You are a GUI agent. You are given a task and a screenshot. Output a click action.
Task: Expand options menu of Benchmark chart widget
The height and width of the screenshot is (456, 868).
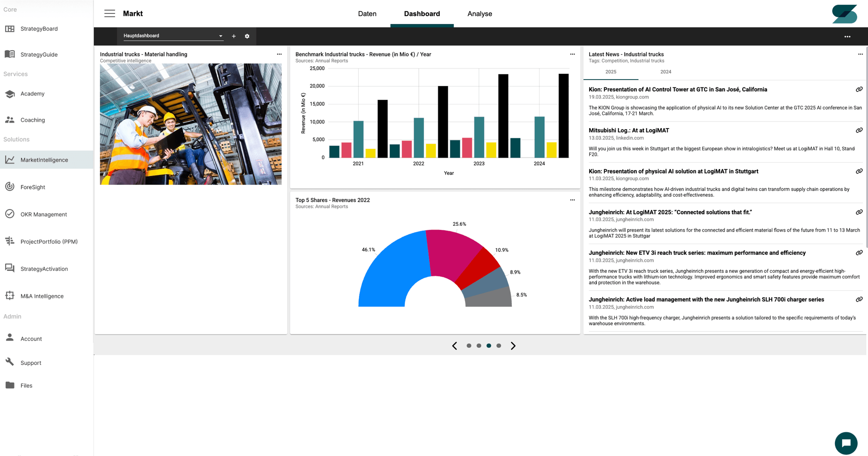tap(572, 54)
